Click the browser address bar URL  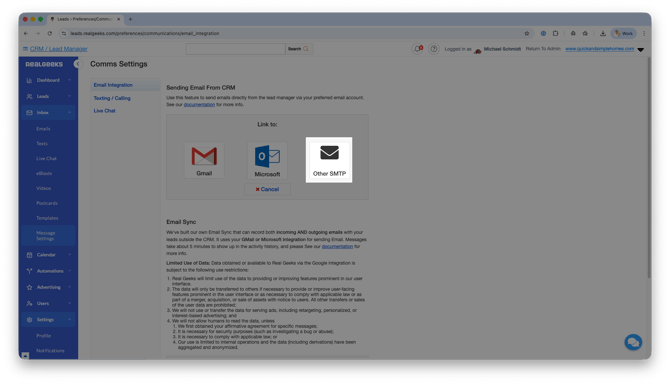[145, 33]
